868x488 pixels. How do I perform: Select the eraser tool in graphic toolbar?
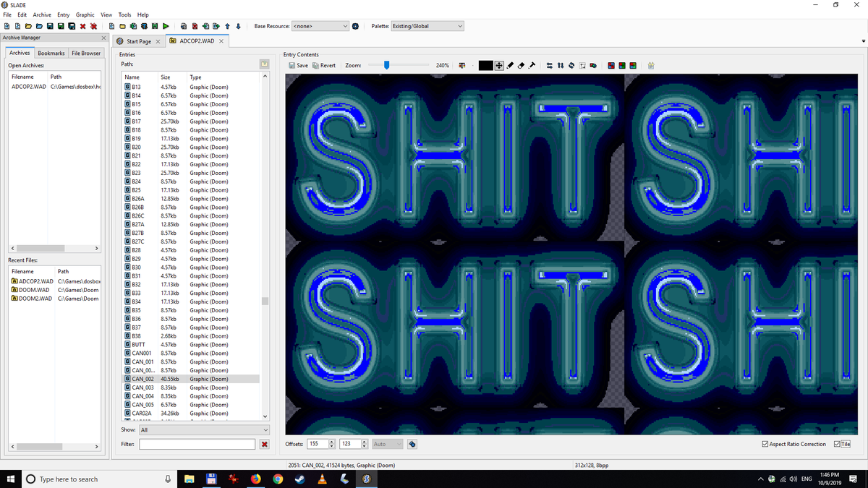click(521, 65)
